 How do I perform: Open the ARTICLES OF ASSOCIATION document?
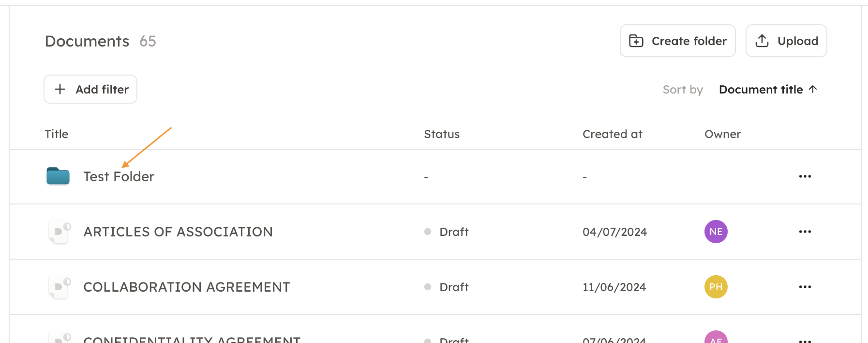pyautogui.click(x=178, y=232)
